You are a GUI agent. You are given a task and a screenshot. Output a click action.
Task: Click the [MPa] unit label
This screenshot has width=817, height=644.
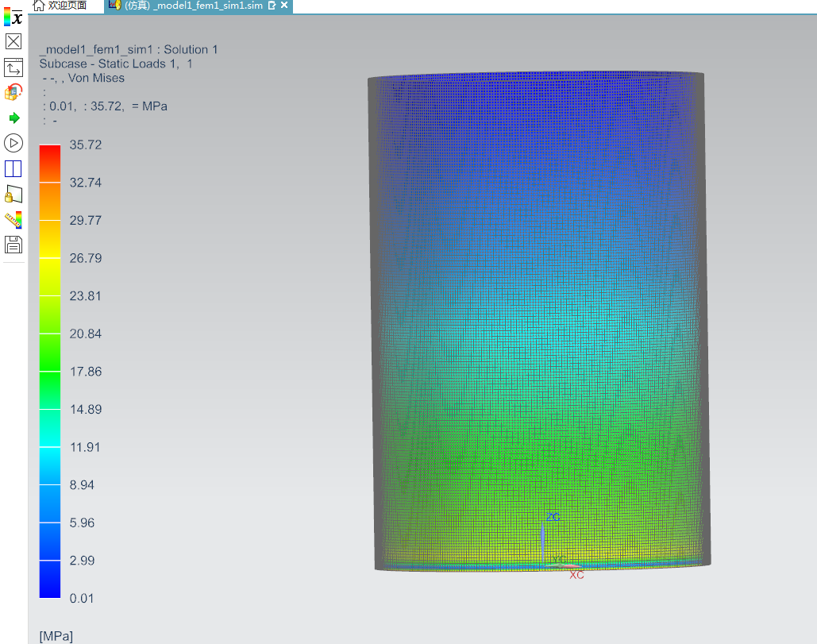[x=56, y=636]
